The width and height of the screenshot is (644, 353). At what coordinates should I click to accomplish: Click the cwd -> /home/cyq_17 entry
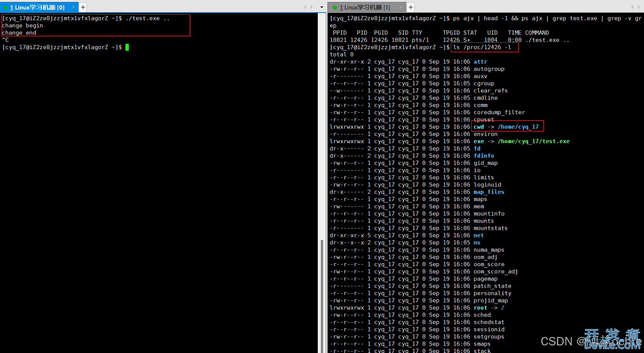click(506, 127)
